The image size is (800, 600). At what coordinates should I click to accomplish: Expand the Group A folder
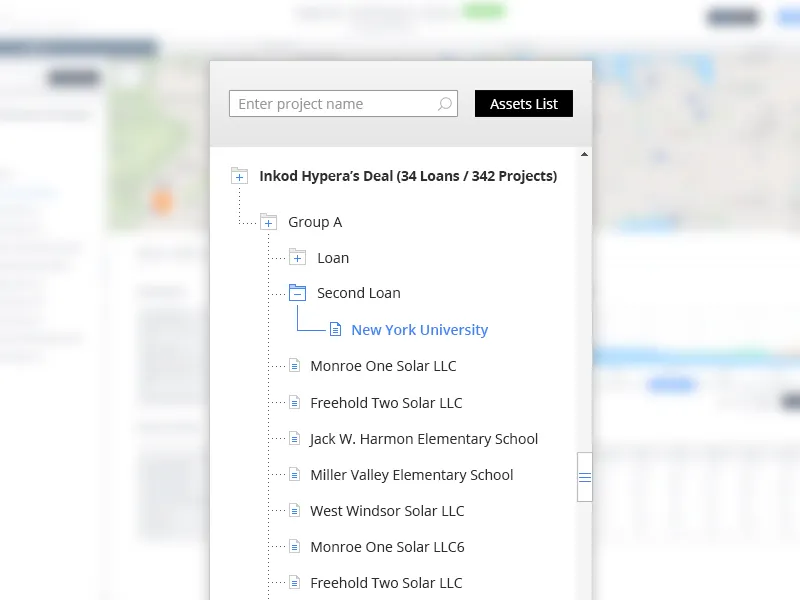(268, 222)
